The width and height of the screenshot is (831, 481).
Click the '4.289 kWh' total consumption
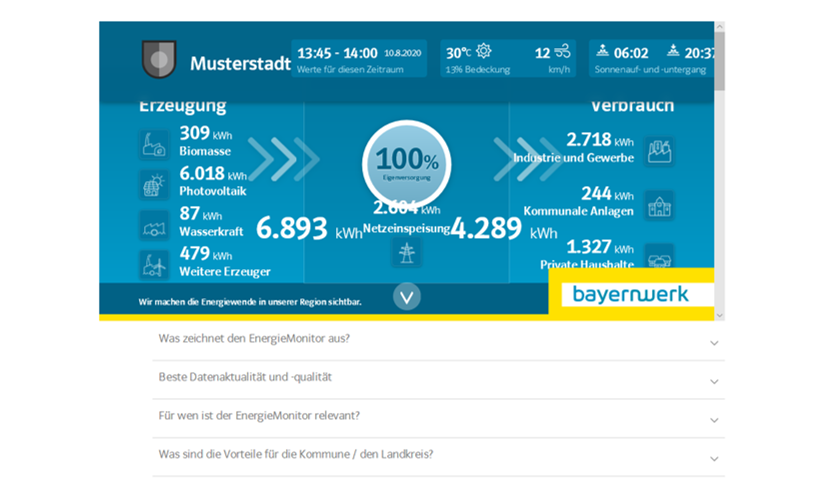[x=504, y=229]
